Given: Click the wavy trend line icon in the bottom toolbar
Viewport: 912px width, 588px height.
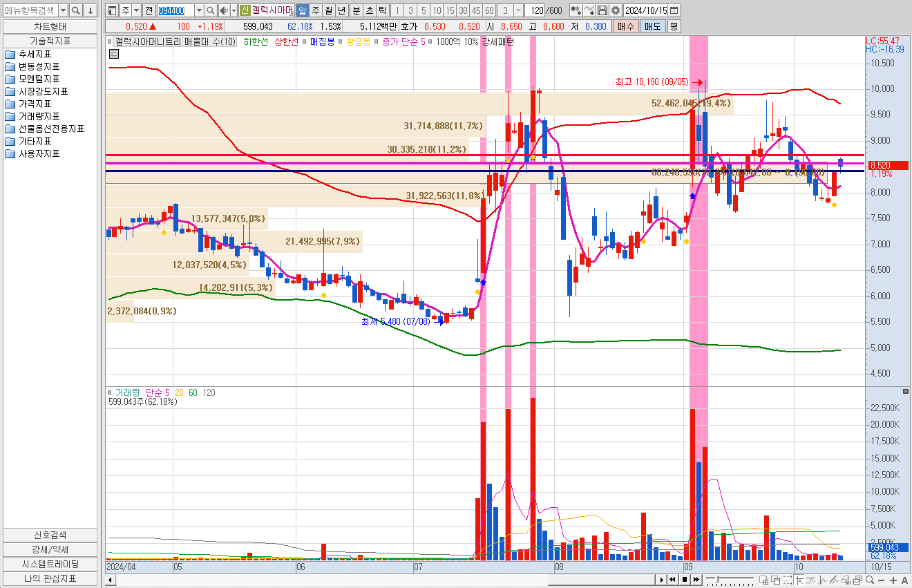Looking at the screenshot, I should (811, 580).
